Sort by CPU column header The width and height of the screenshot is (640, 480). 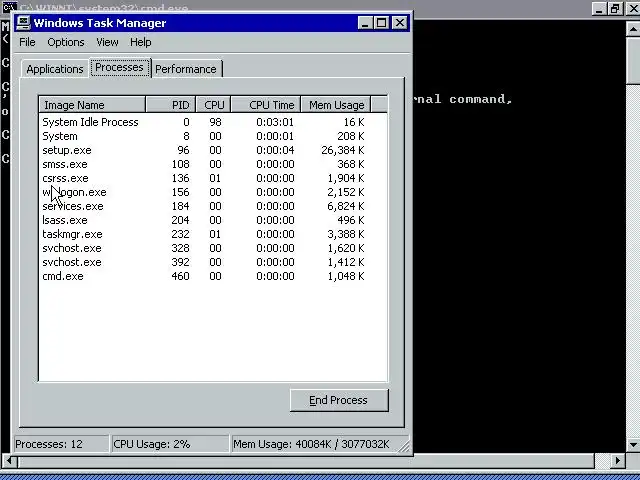click(x=213, y=105)
